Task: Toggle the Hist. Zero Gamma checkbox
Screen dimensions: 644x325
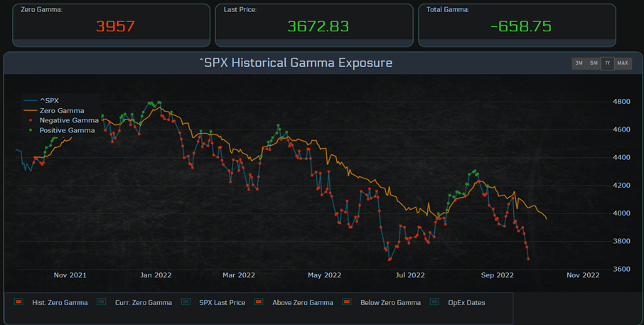Action: 18,302
